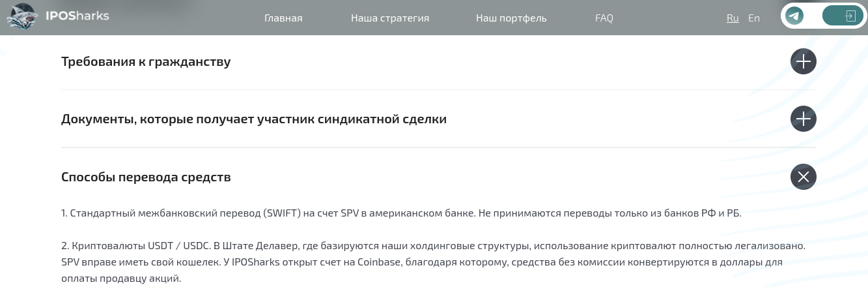Expand 'Документы' section using plus icon
Image resolution: width=868 pixels, height=287 pixels.
pyautogui.click(x=803, y=119)
